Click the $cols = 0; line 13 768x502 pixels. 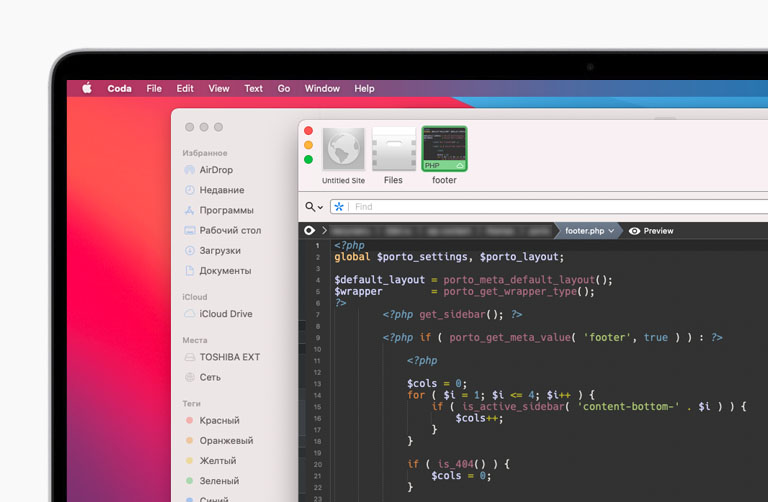437,383
